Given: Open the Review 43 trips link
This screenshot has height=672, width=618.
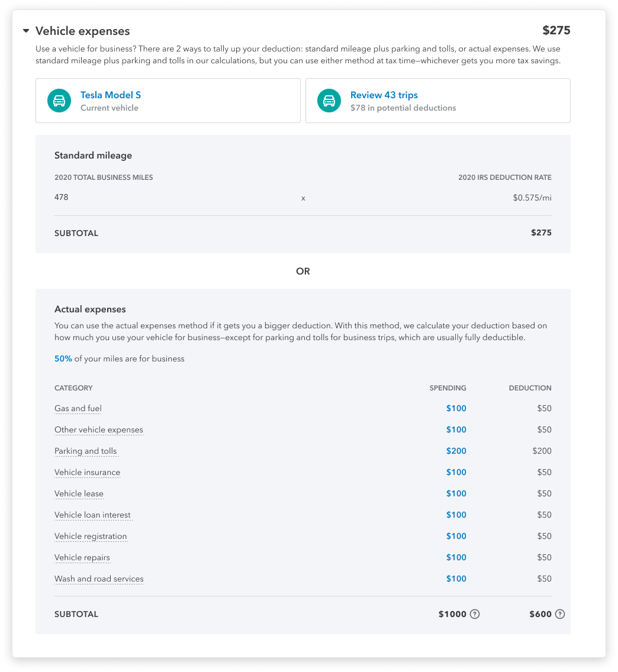Looking at the screenshot, I should point(384,95).
